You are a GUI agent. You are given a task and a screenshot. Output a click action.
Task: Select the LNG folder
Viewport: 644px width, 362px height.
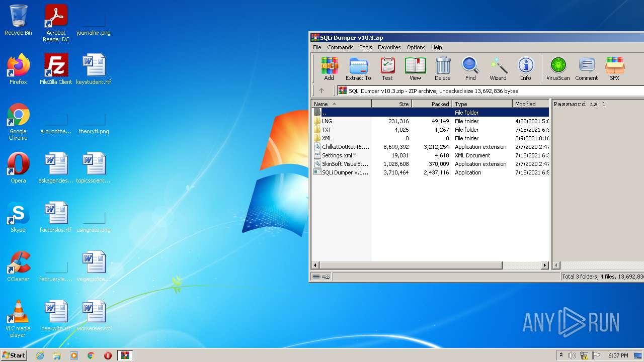[x=431, y=121]
